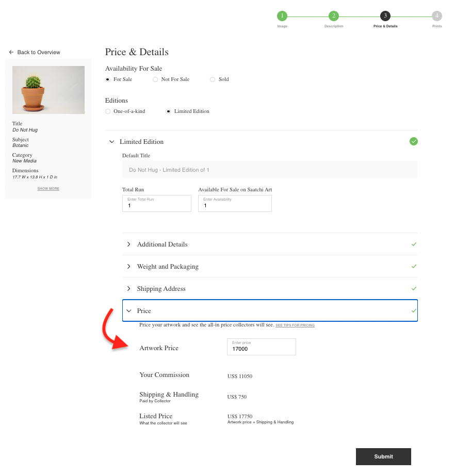The image size is (455, 476).
Task: Click listed price US$ 17750
Action: pos(240,416)
